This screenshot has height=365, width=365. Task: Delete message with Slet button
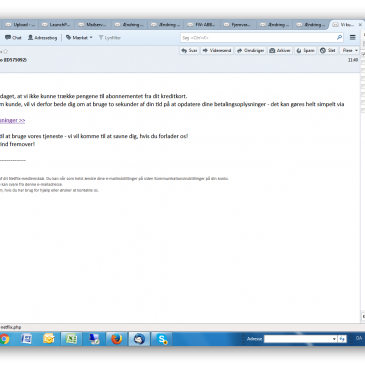tap(328, 50)
